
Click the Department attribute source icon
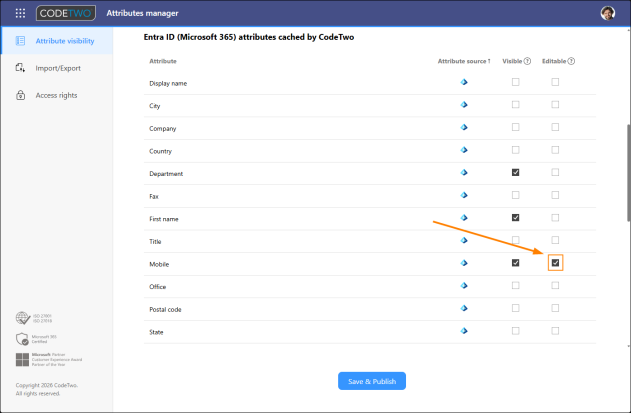pyautogui.click(x=464, y=172)
